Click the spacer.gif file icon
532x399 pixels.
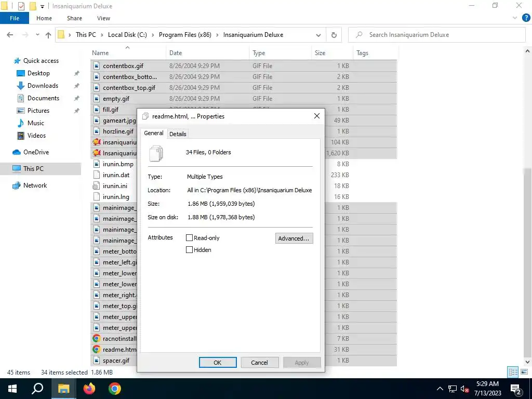pyautogui.click(x=97, y=361)
